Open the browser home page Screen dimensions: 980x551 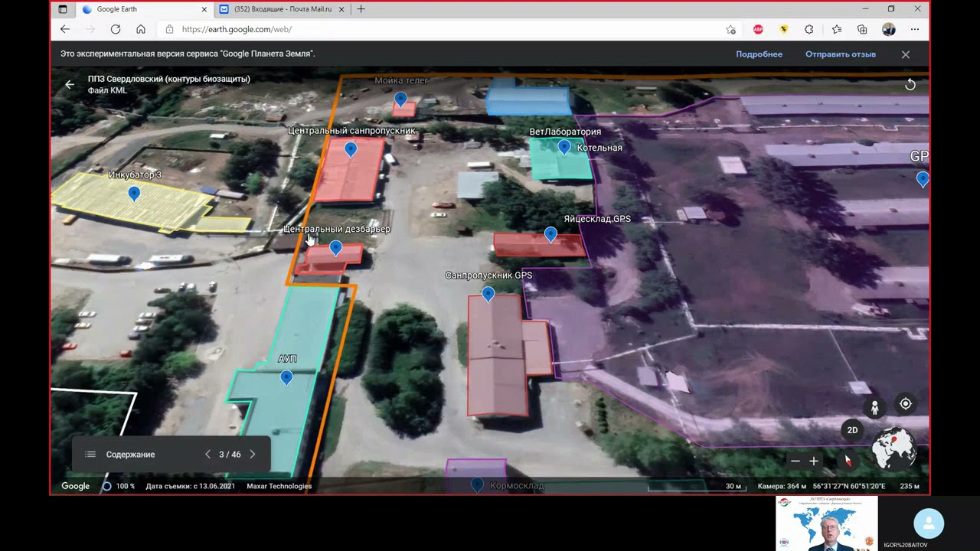tap(141, 29)
